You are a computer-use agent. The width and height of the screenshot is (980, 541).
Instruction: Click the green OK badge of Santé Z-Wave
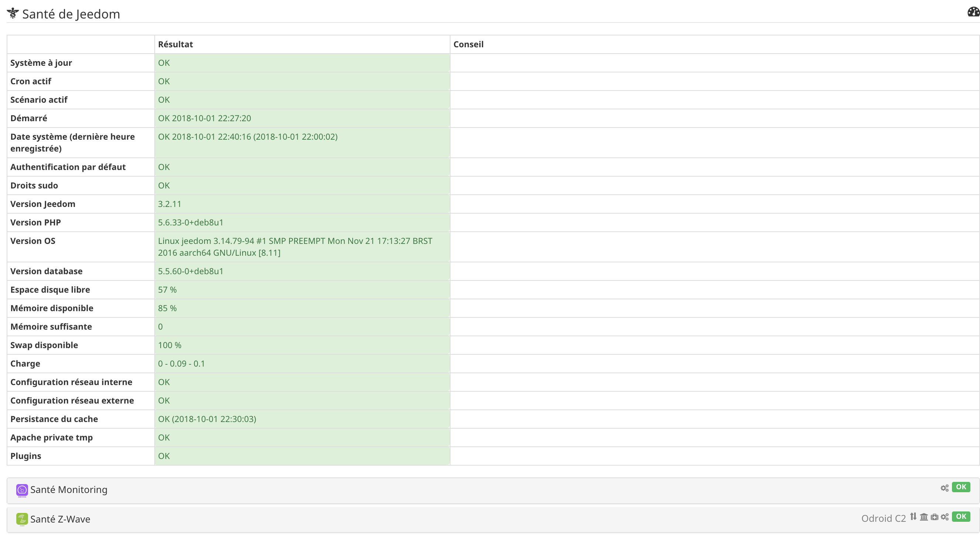click(x=961, y=517)
